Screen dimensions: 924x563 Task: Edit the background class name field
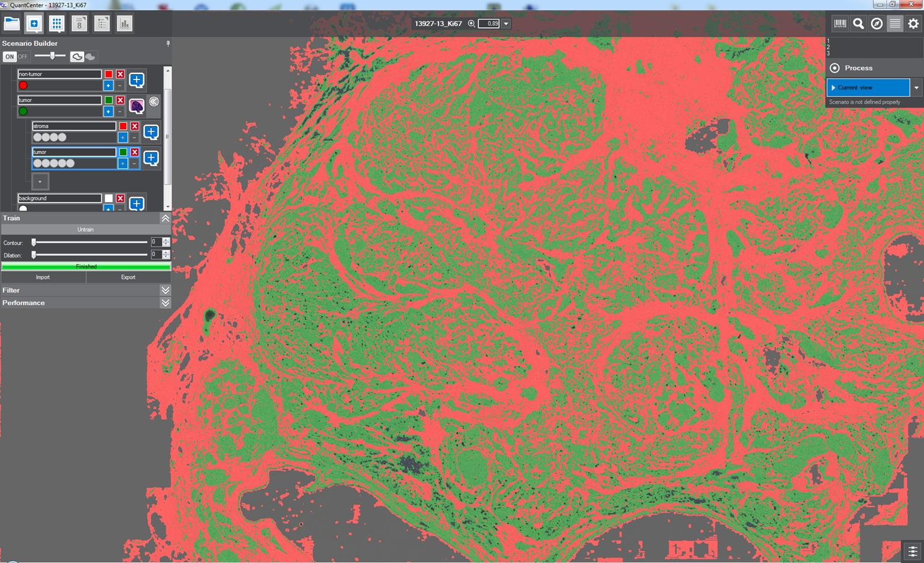tap(60, 198)
